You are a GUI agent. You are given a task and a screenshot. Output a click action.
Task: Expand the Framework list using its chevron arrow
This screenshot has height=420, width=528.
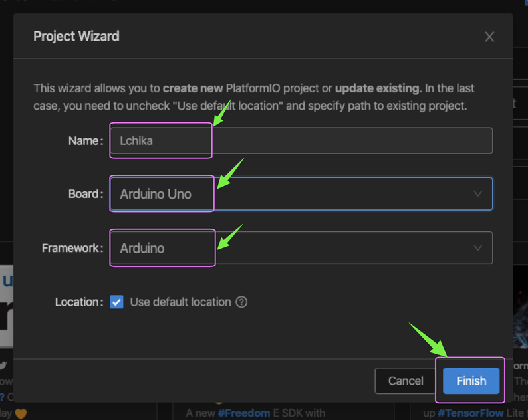pyautogui.click(x=477, y=248)
